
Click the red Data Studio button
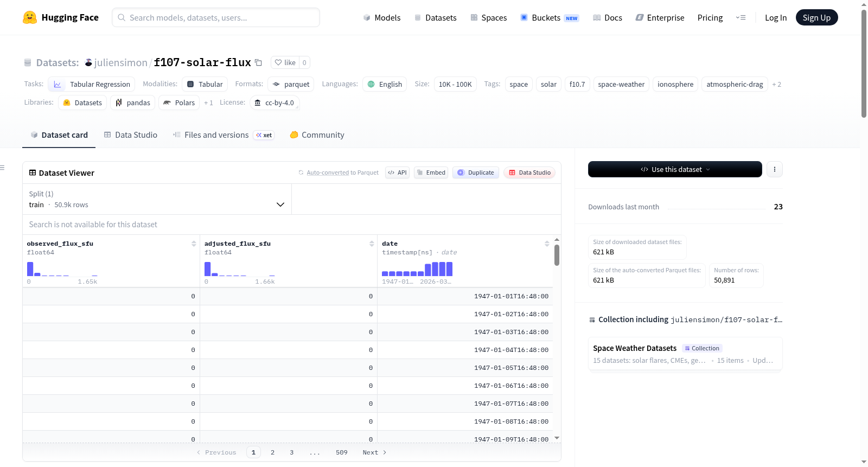point(529,172)
